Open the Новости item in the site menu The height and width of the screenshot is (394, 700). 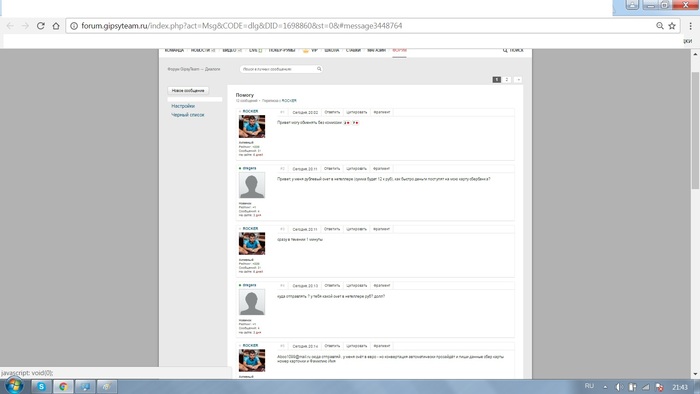[203, 50]
